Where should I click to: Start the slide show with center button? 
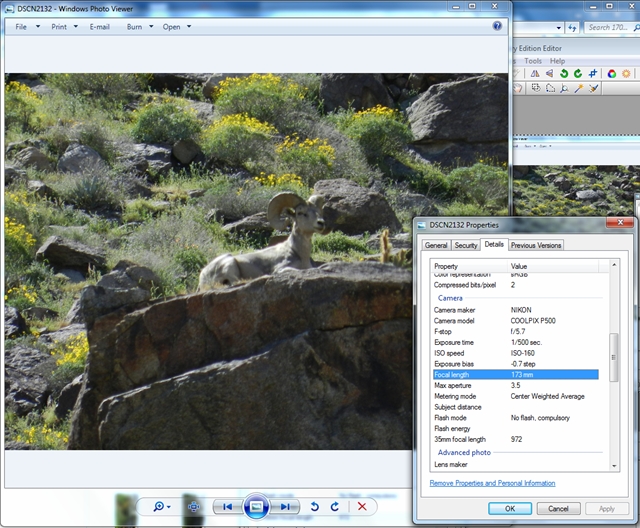[256, 507]
